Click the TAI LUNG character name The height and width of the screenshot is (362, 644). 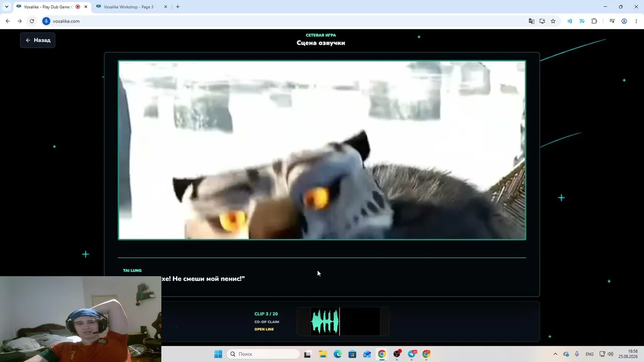click(132, 270)
